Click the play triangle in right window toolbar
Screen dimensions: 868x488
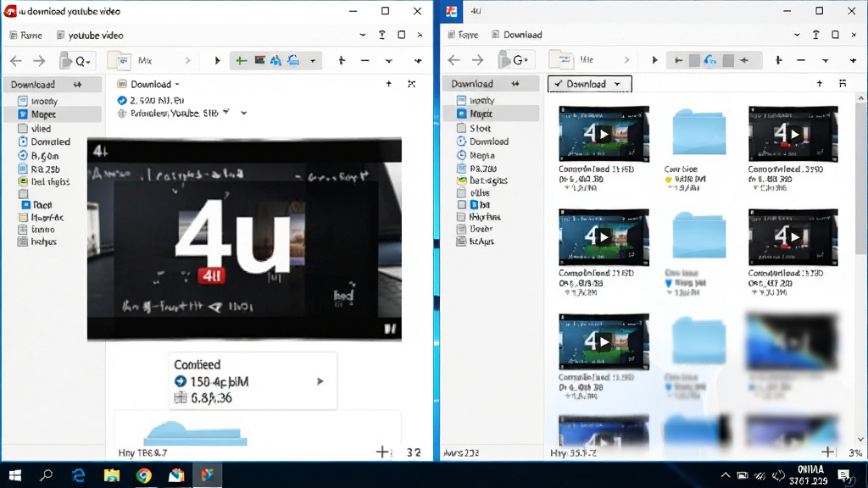click(654, 60)
